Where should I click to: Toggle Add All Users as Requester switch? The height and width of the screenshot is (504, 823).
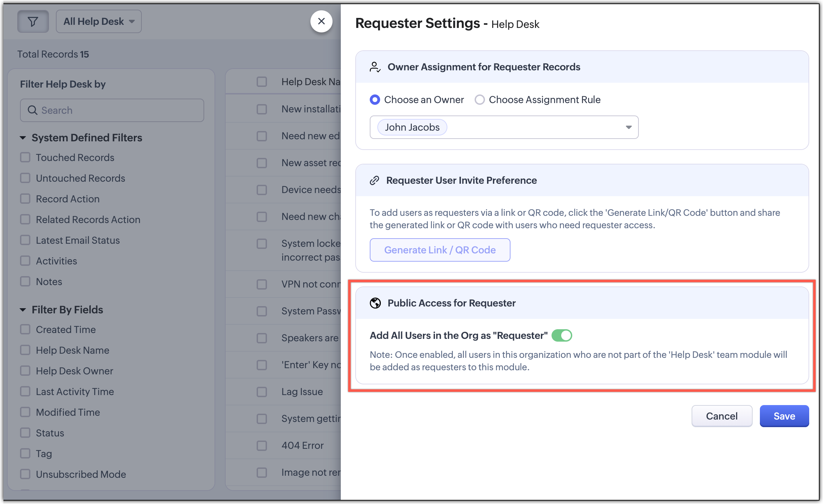(x=562, y=335)
